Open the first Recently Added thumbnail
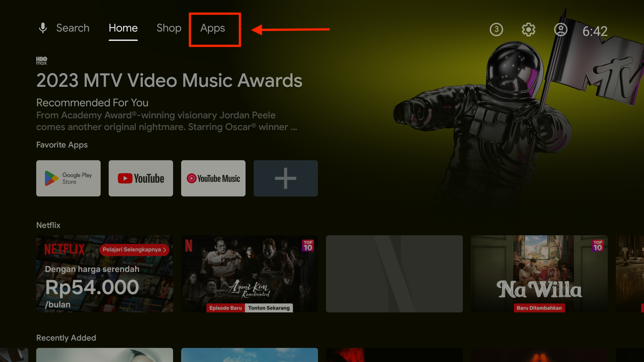The width and height of the screenshot is (644, 362). click(x=105, y=355)
